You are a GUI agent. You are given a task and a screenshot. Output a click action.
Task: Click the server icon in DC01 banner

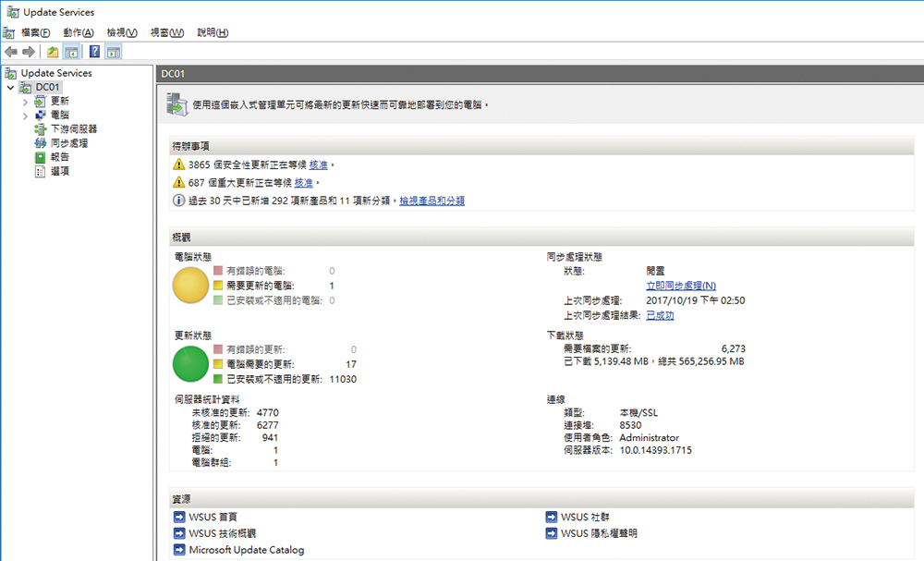point(176,104)
